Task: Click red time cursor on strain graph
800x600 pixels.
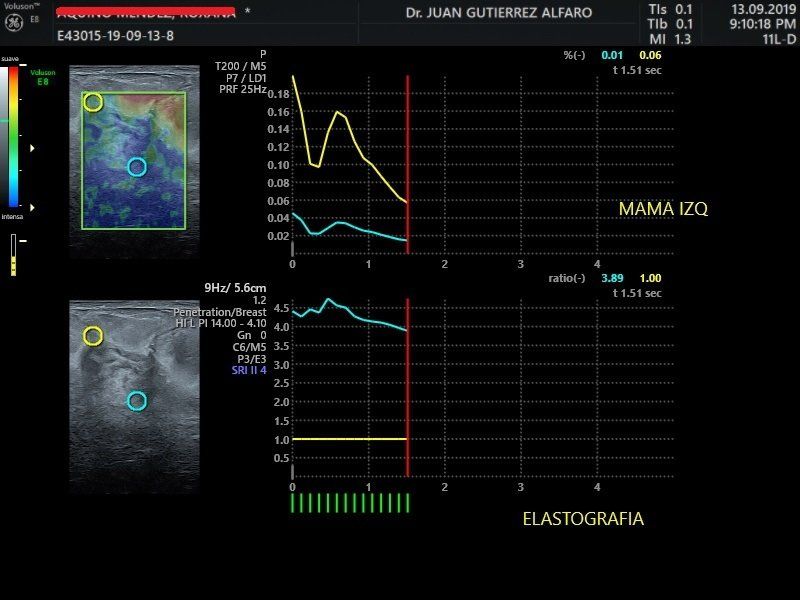Action: pyautogui.click(x=408, y=164)
